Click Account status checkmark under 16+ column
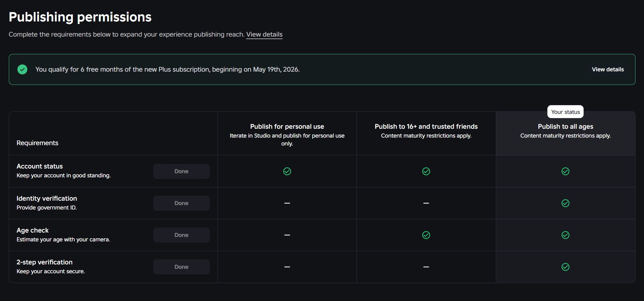Image resolution: width=644 pixels, height=301 pixels. pos(426,171)
